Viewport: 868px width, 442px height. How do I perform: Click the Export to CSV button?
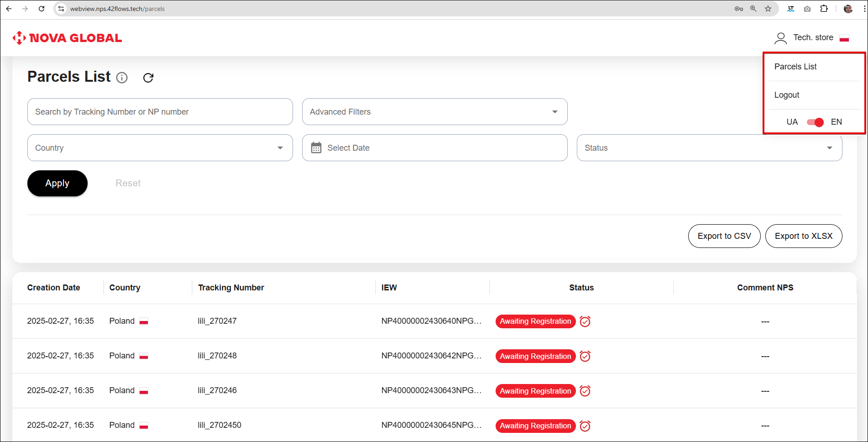(x=724, y=236)
